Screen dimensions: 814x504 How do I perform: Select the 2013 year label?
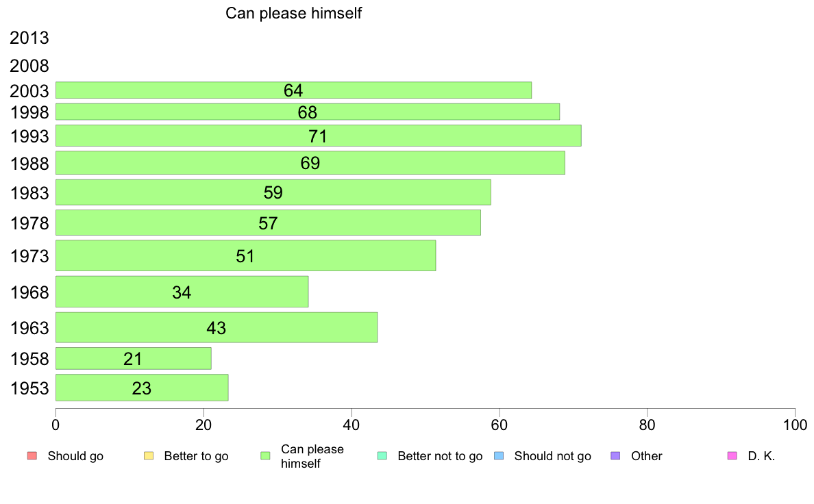[x=29, y=38]
